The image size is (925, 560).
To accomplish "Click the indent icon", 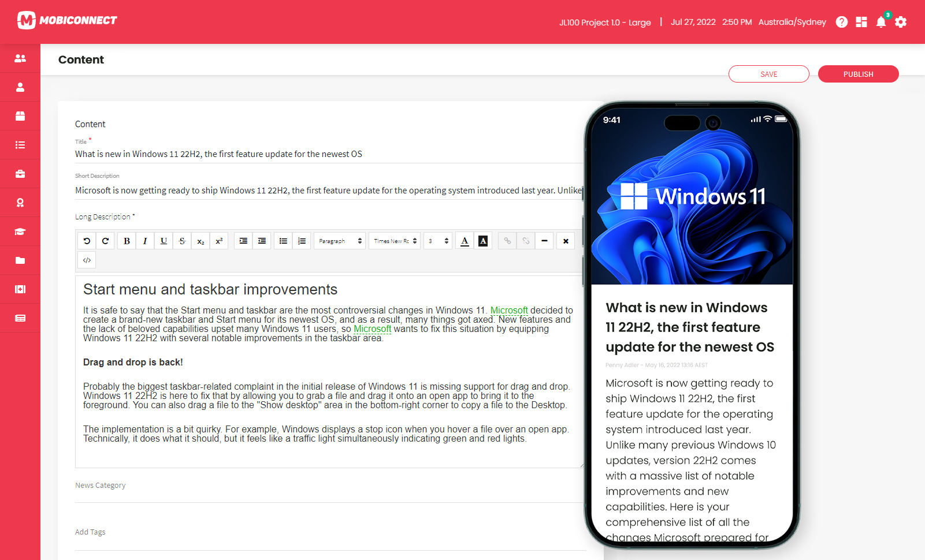I will tap(243, 241).
